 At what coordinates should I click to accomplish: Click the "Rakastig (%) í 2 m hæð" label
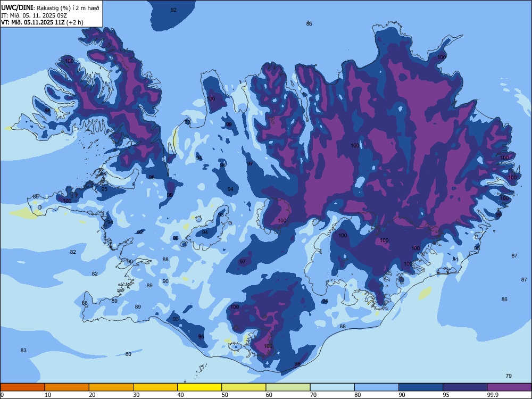coord(68,8)
